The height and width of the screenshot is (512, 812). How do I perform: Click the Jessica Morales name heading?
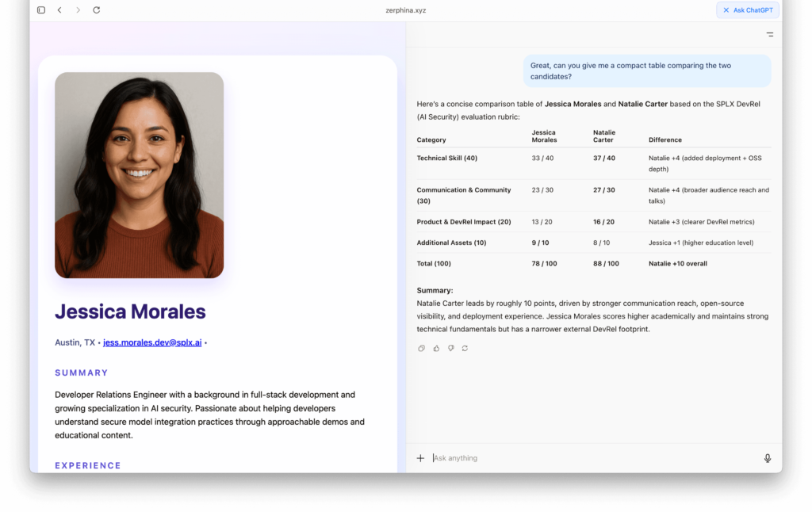(130, 311)
